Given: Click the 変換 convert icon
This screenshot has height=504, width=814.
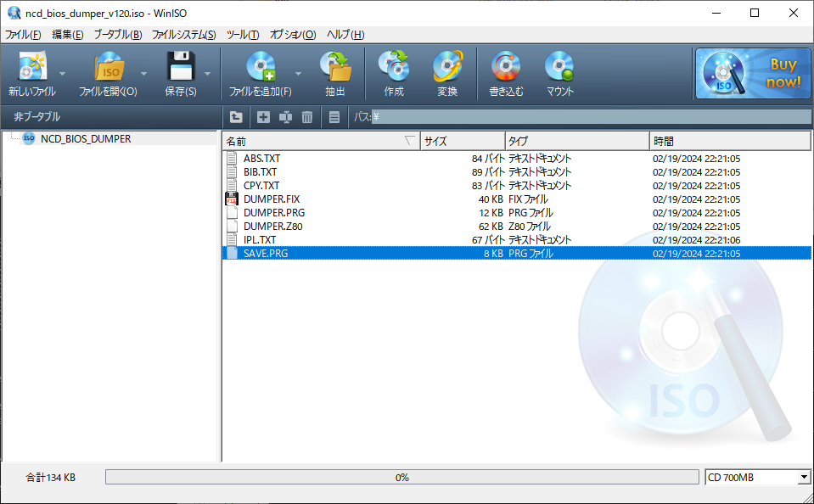Looking at the screenshot, I should pyautogui.click(x=447, y=66).
